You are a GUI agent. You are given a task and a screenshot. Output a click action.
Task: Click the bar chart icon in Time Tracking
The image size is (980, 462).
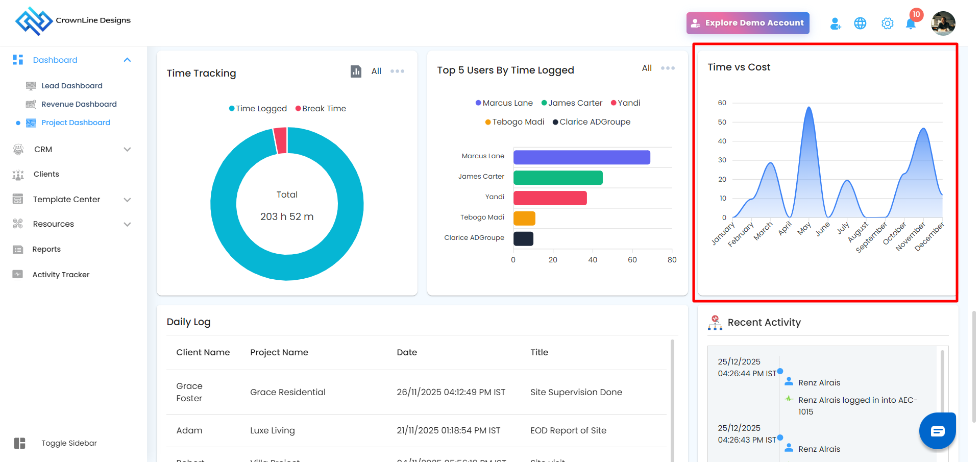pos(356,71)
